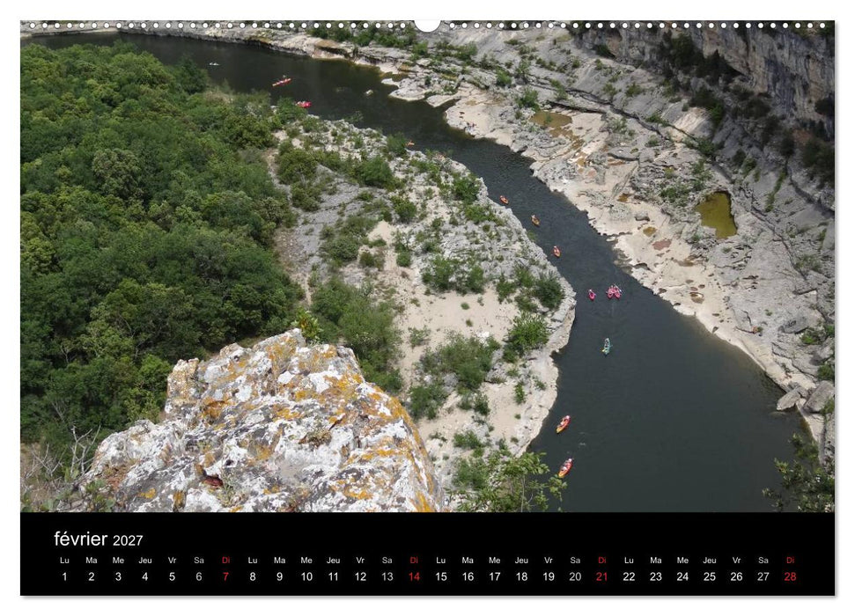This screenshot has height=616, width=855.
Task: Click the "Ma" label above date 2
Action: pos(92,561)
